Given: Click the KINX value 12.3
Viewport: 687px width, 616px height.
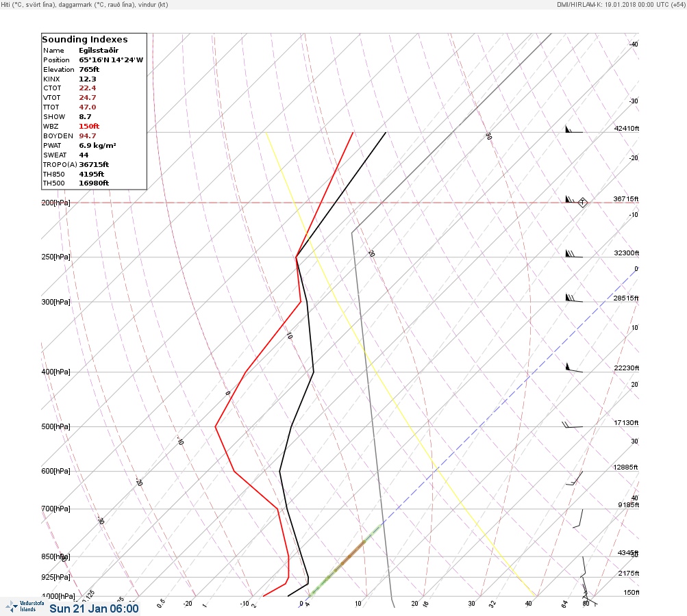Looking at the screenshot, I should [x=87, y=79].
